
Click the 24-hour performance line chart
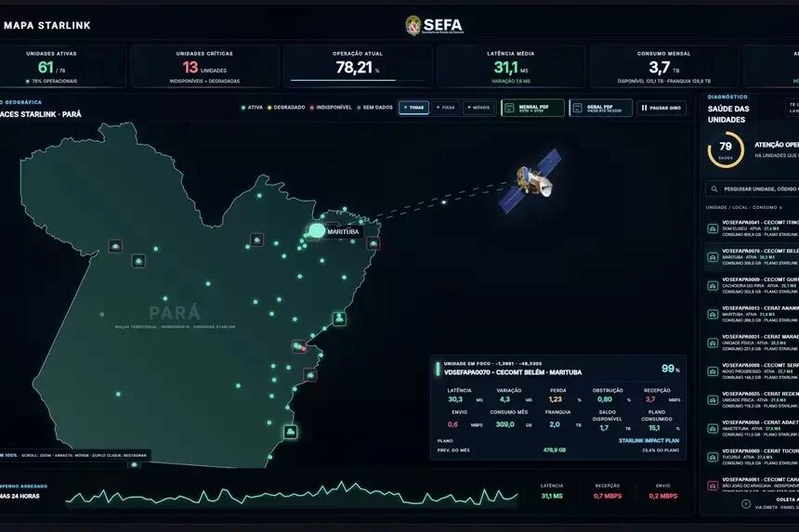(x=292, y=494)
